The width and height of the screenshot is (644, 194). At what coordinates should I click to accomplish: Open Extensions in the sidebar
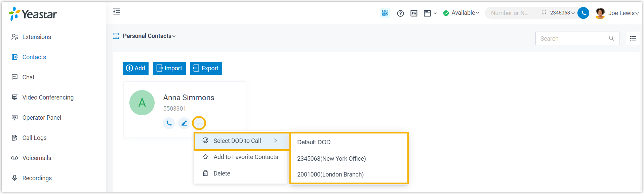(37, 37)
